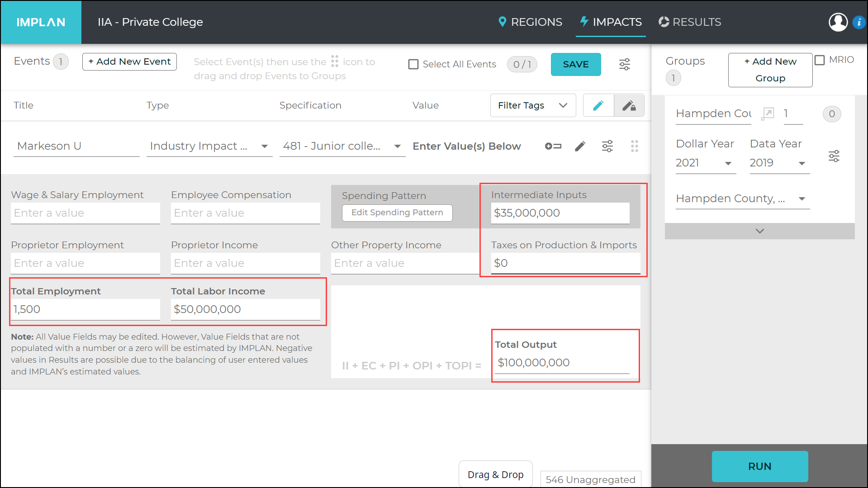
Task: Click Taxes on Production & Imports field
Action: pyautogui.click(x=565, y=263)
